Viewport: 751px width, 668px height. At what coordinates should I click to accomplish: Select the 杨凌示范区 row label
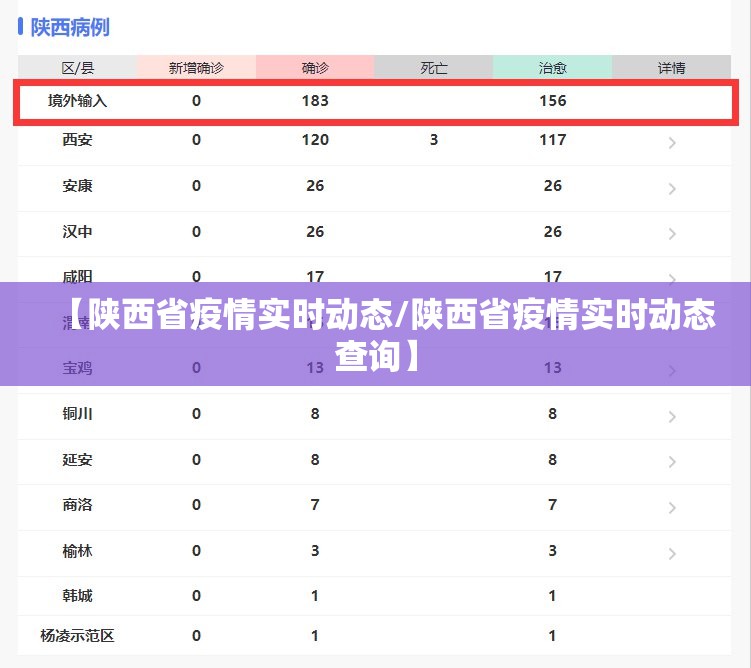(x=77, y=636)
